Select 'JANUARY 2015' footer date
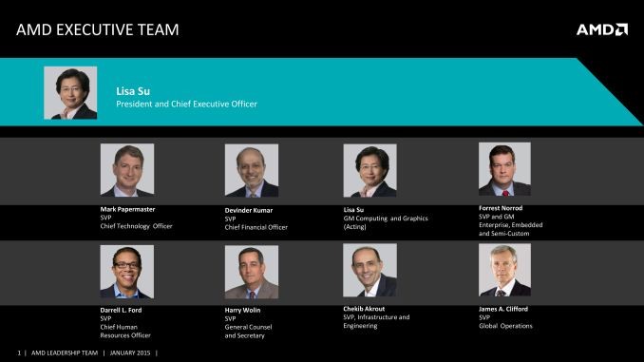The height and width of the screenshot is (362, 644). click(x=130, y=352)
